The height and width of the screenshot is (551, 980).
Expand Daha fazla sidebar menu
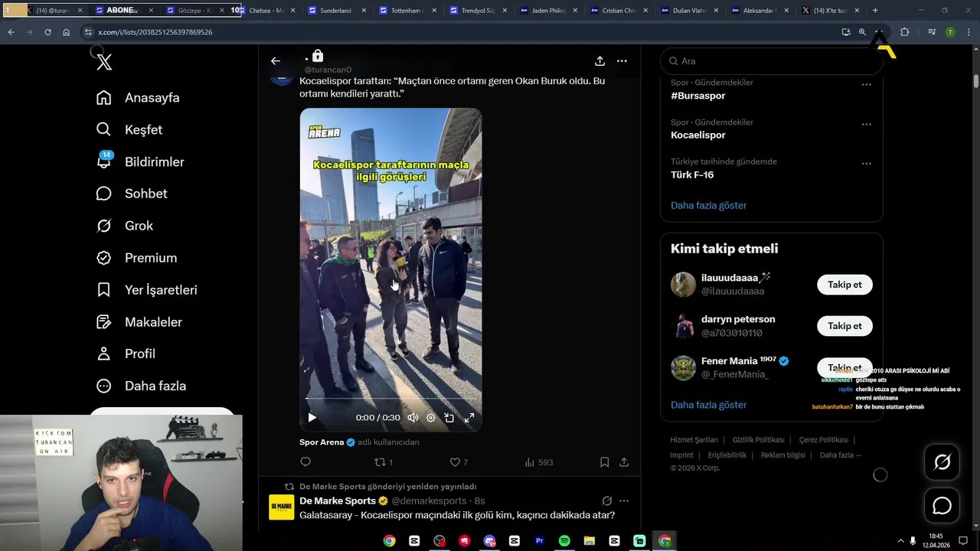pyautogui.click(x=142, y=386)
